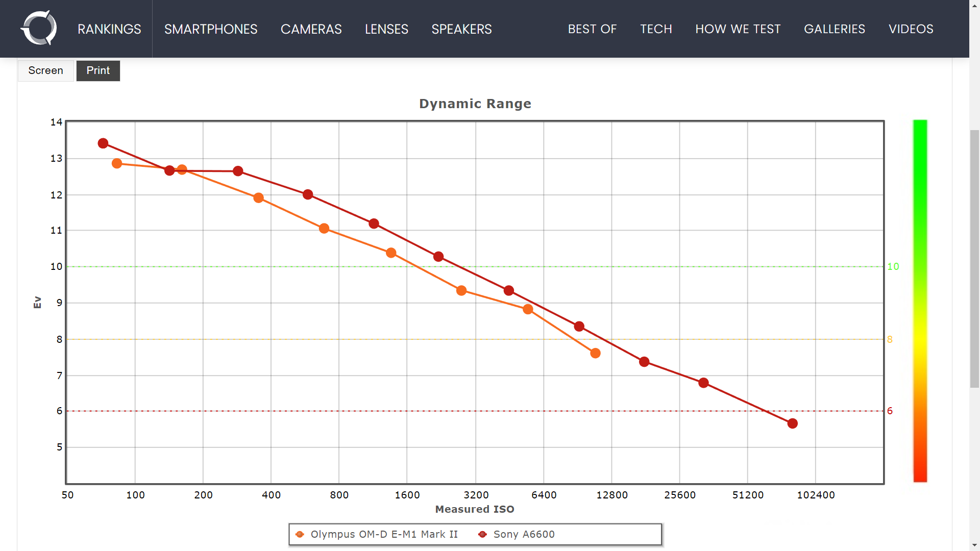980x551 pixels.
Task: Click Sony A6600 last point below 6 EV
Action: click(792, 423)
